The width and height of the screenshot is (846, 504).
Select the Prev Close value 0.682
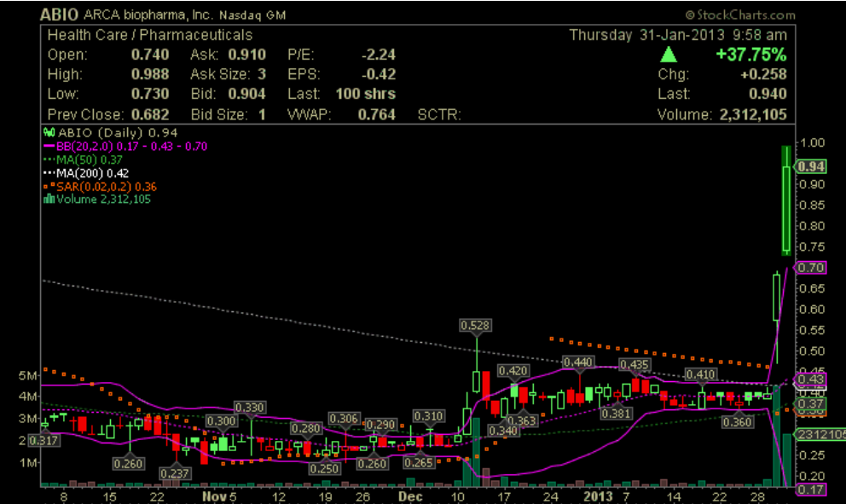(150, 114)
